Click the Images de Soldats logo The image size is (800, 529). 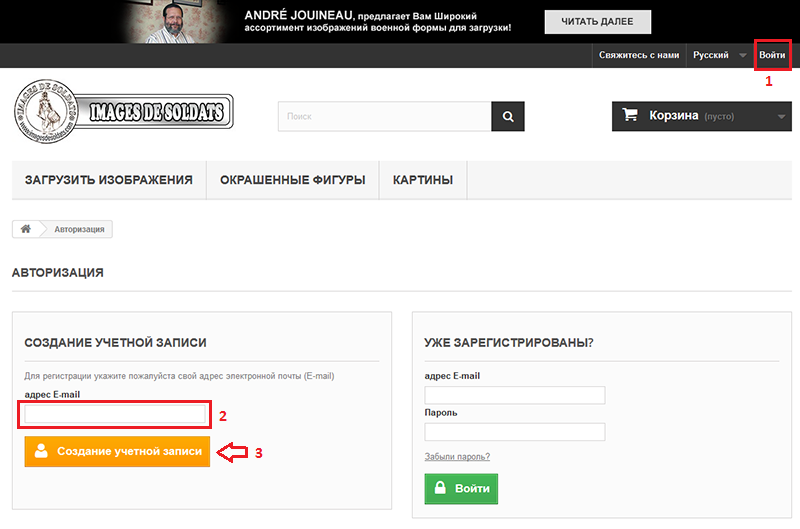[123, 109]
